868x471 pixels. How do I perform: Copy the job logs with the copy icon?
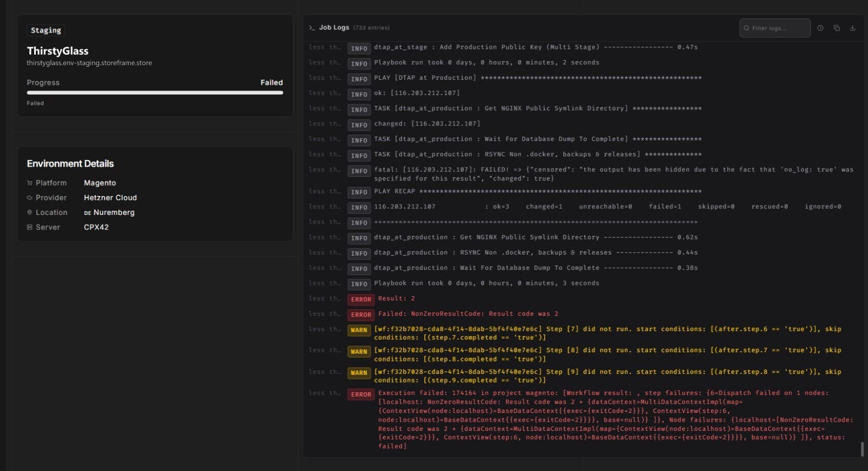[x=837, y=28]
